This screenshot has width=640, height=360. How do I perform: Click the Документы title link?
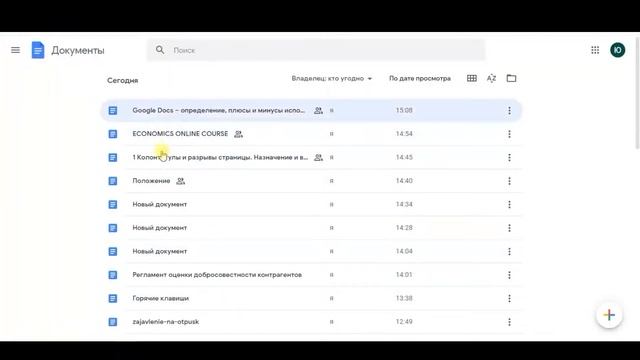tap(78, 50)
